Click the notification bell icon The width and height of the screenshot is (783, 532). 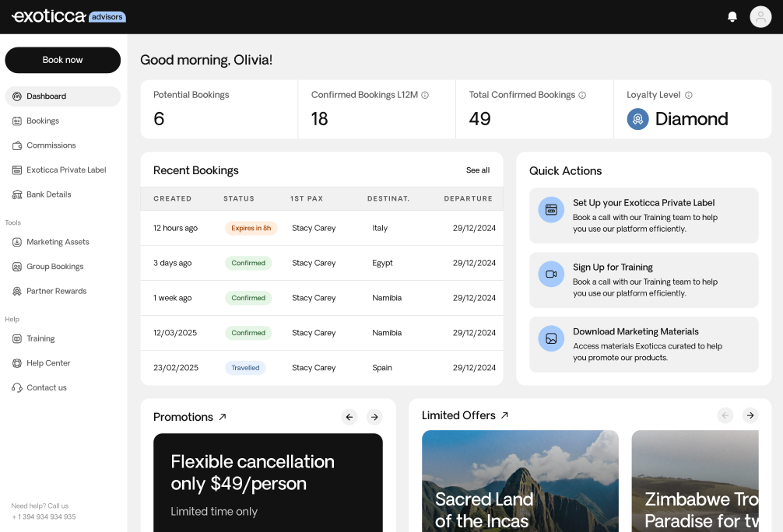732,17
